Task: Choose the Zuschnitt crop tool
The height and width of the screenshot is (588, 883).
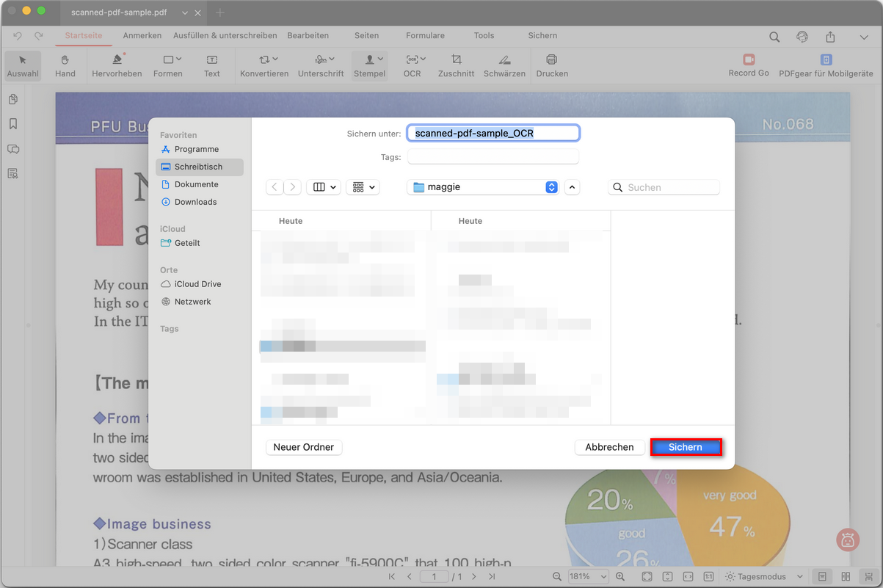Action: 456,59
